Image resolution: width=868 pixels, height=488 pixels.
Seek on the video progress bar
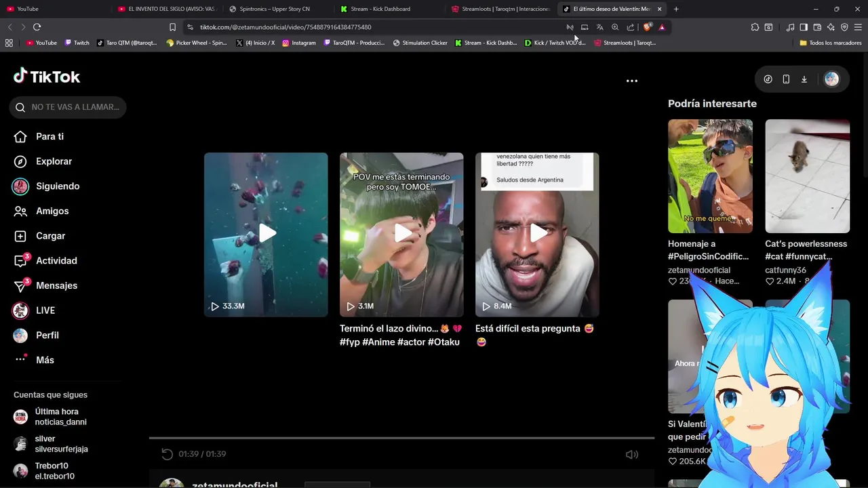(x=401, y=438)
